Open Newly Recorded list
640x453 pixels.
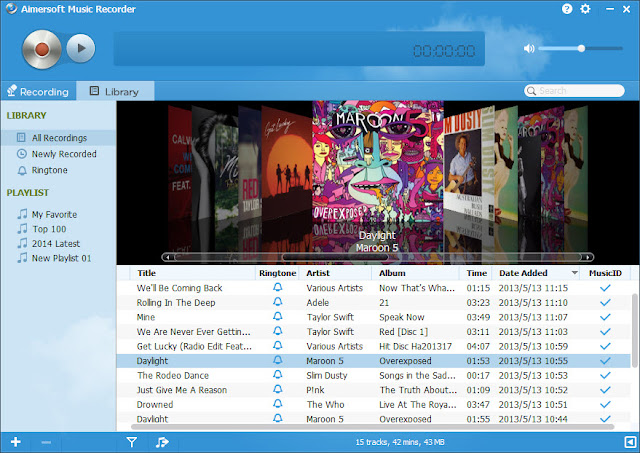point(58,154)
